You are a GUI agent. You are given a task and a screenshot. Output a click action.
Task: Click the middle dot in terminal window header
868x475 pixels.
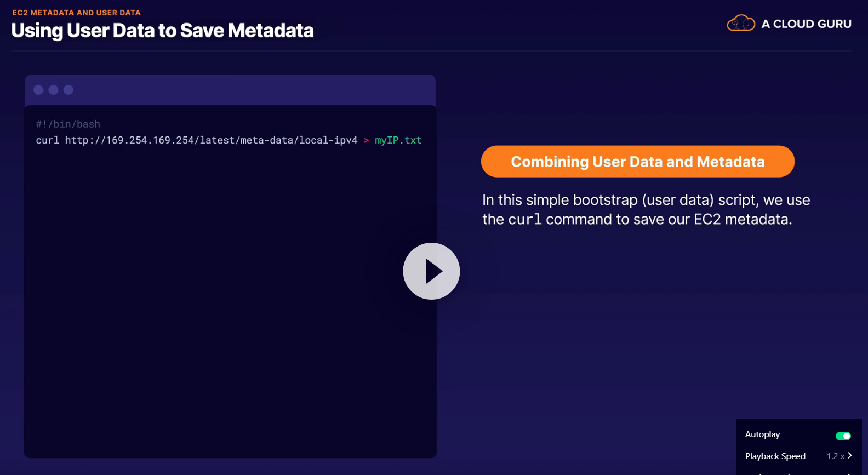coord(53,90)
